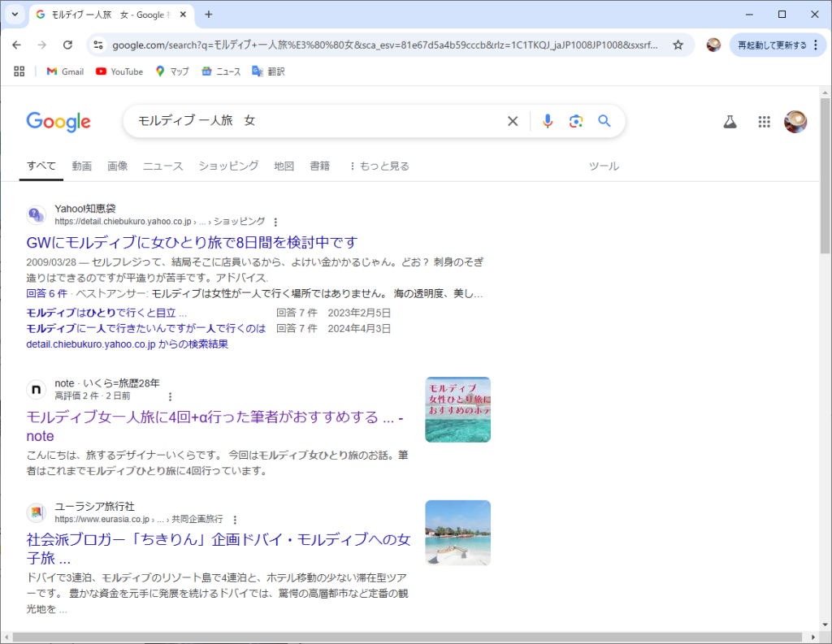Screen dimensions: 832x644
Task: Open options menu for Yahoo!知恵袋 result
Action: (275, 222)
